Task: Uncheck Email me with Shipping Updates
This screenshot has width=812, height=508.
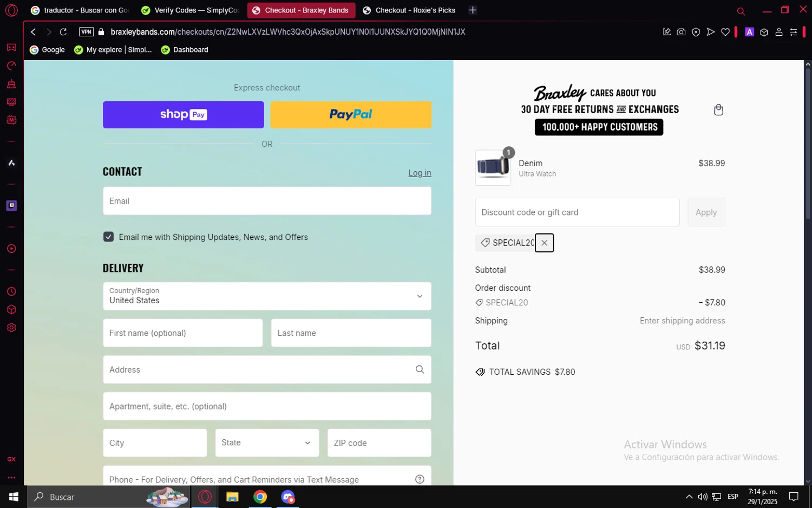Action: click(109, 237)
